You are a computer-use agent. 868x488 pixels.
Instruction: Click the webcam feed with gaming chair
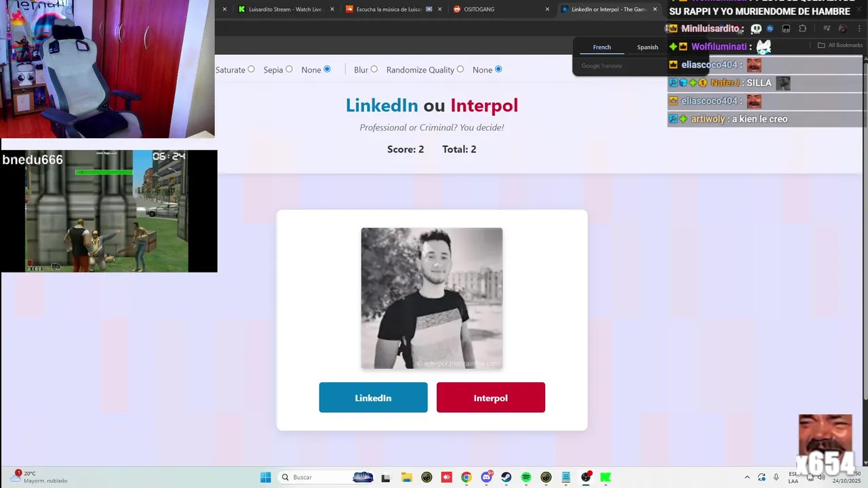107,69
